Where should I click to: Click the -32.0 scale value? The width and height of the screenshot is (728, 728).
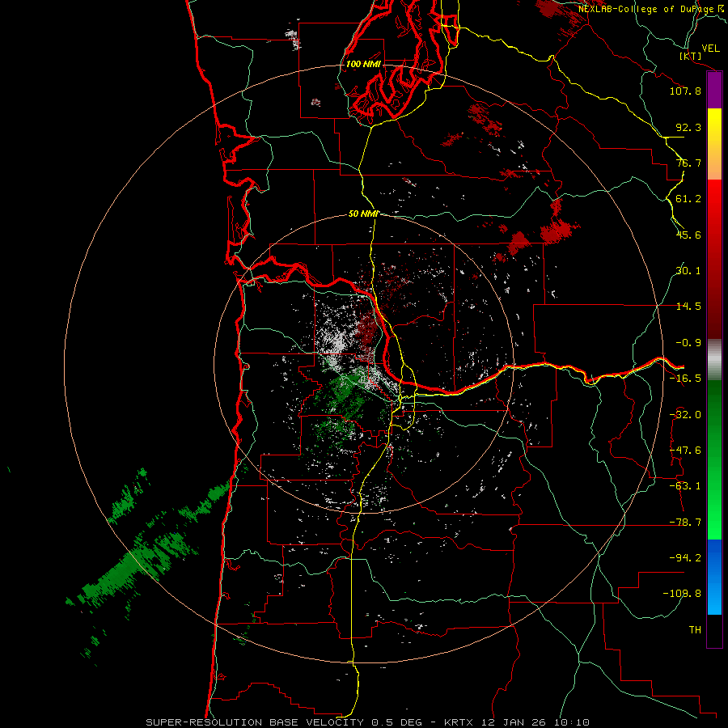(x=685, y=415)
